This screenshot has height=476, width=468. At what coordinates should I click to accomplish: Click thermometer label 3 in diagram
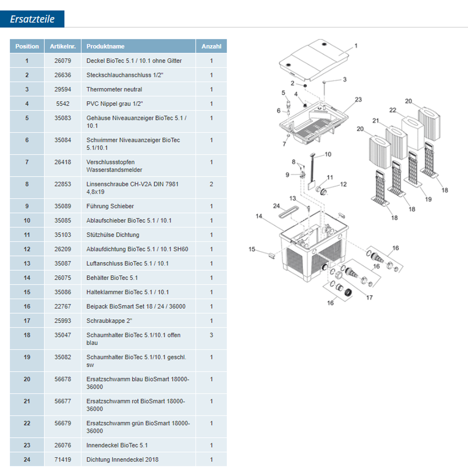345,80
